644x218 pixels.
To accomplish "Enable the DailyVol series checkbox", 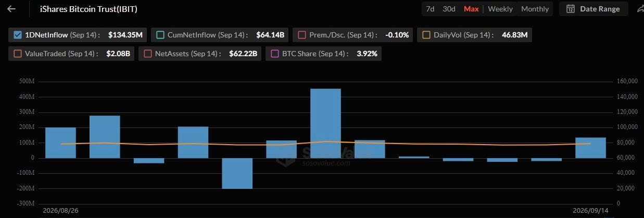I will pos(426,35).
